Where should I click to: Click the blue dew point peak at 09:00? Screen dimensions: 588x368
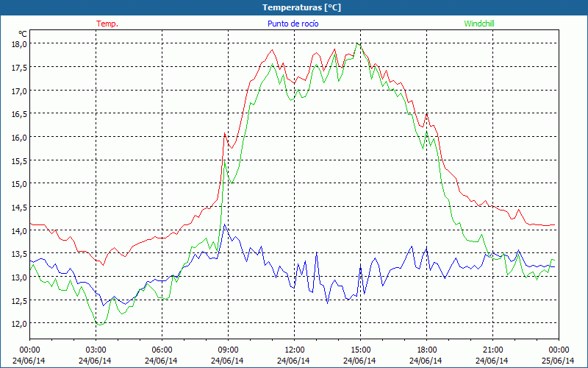(x=224, y=224)
